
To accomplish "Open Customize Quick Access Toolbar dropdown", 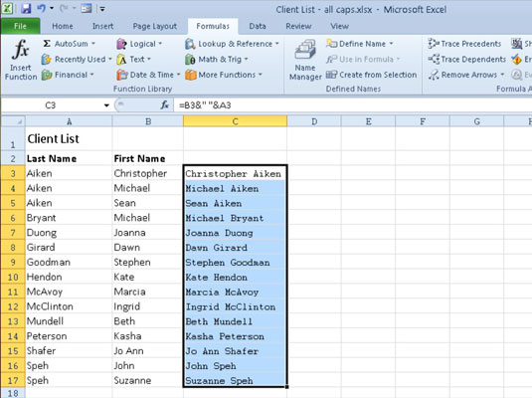I will click(102, 9).
